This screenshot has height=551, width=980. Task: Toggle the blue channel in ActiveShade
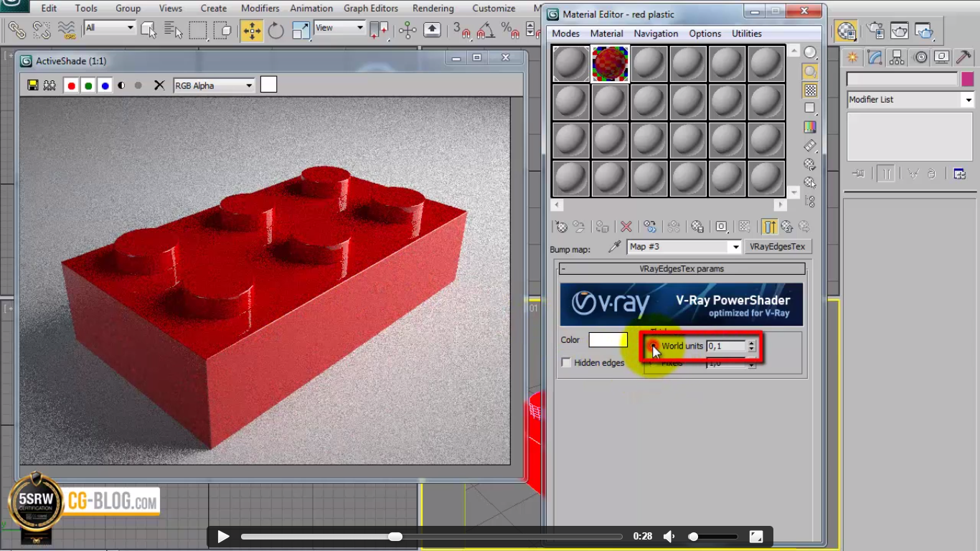click(105, 85)
